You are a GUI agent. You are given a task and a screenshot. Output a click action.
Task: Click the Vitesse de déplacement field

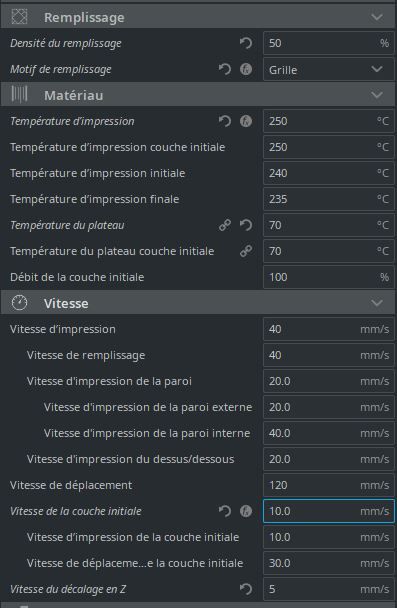[329, 485]
